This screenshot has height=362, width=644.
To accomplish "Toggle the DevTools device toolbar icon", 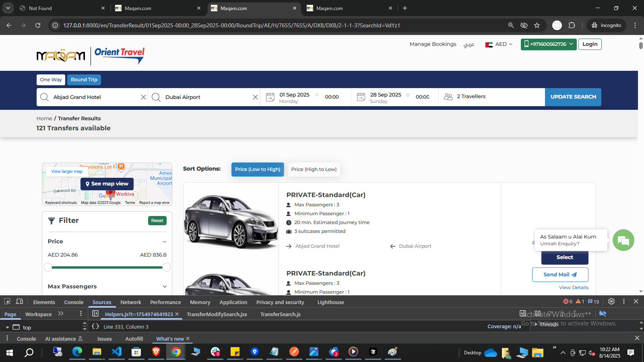I will coord(19,302).
